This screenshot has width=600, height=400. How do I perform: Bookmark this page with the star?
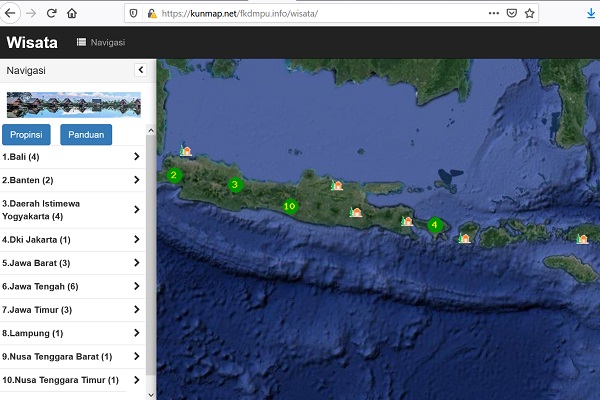(x=529, y=13)
